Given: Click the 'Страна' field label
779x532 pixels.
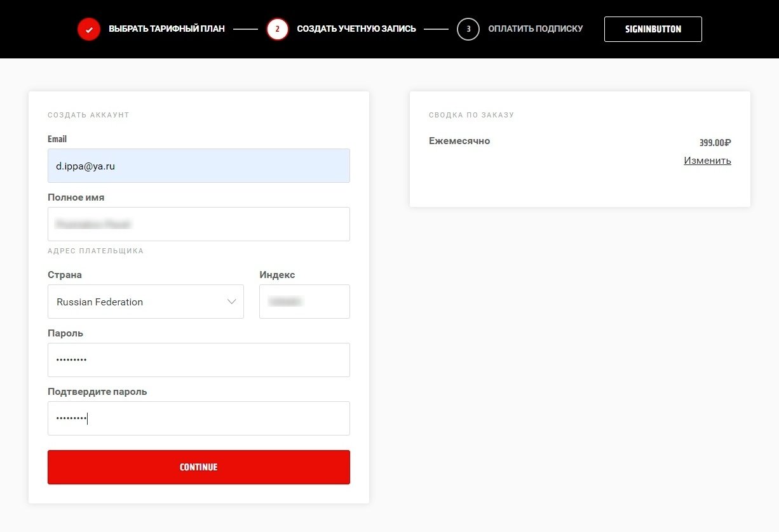Looking at the screenshot, I should pyautogui.click(x=65, y=275).
